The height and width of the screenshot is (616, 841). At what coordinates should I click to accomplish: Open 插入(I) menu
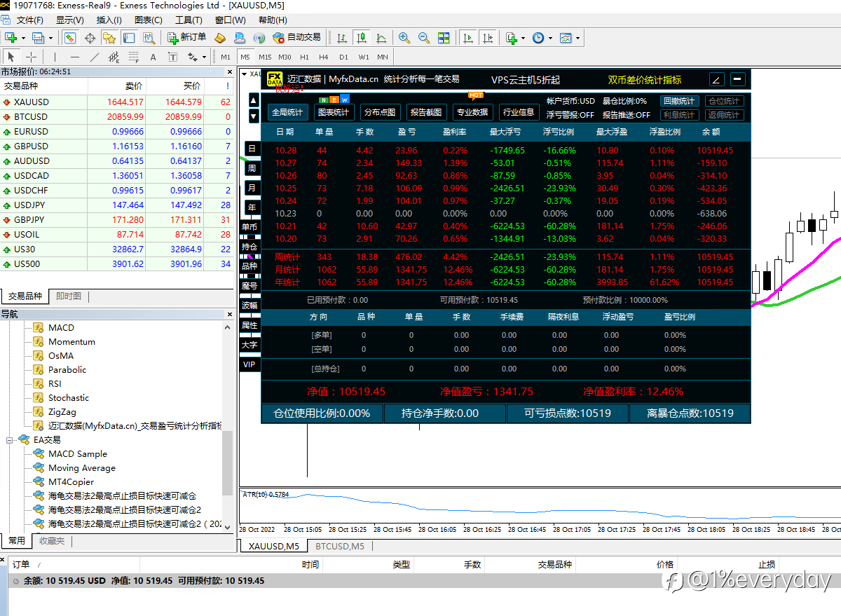point(109,20)
